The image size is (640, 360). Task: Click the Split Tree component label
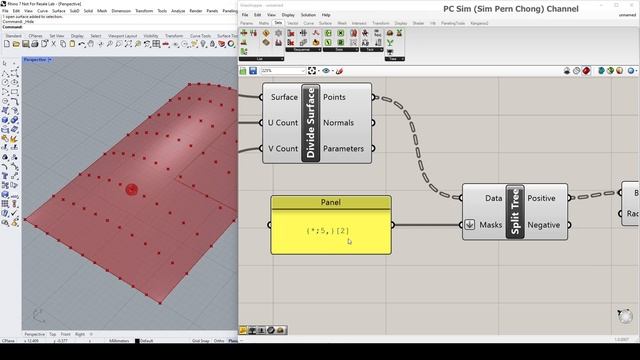click(515, 211)
